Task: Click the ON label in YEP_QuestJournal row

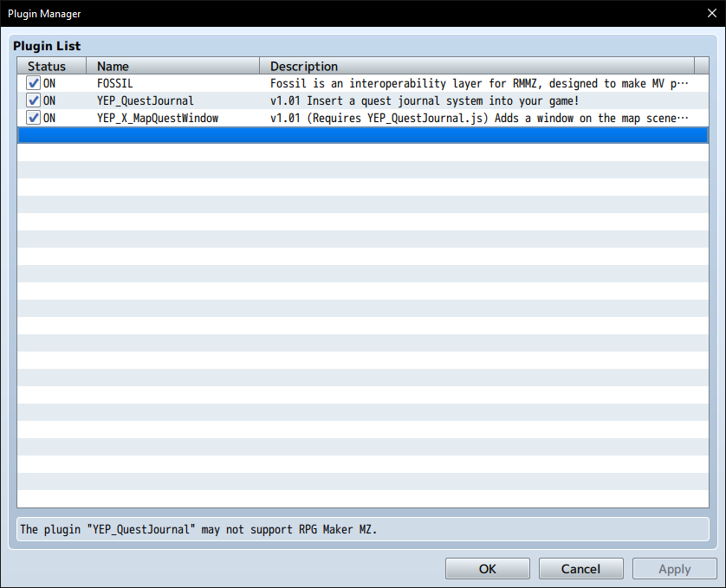Action: click(49, 101)
